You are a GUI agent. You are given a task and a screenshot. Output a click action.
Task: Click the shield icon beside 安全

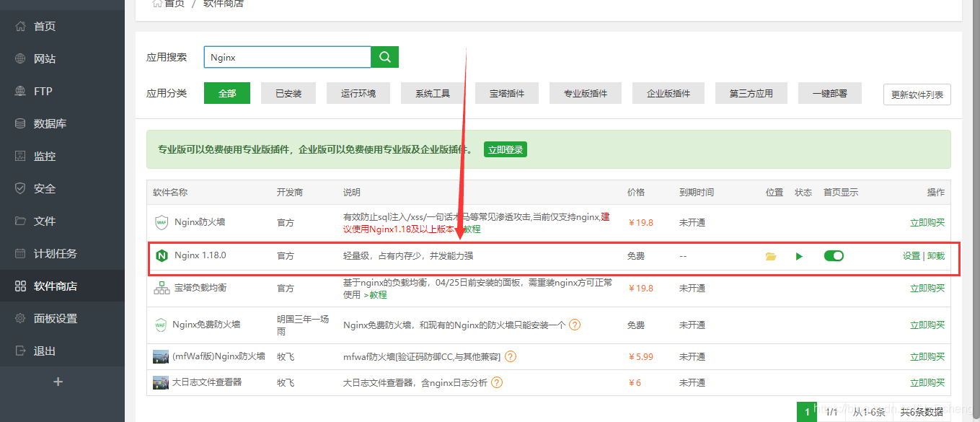tap(20, 189)
